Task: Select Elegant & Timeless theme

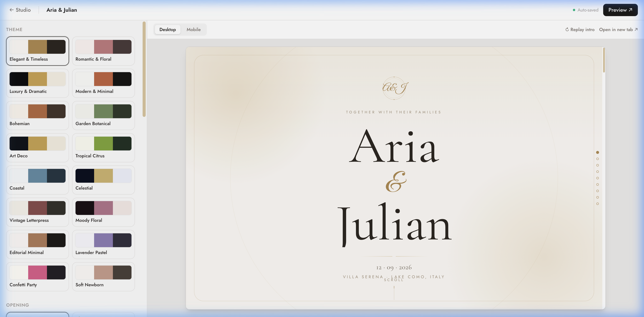Action: [38, 51]
